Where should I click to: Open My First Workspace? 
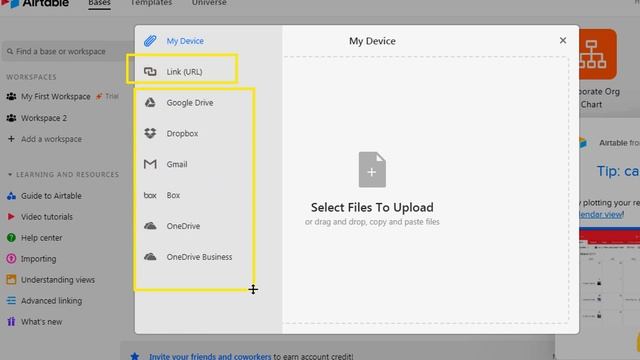pyautogui.click(x=56, y=97)
